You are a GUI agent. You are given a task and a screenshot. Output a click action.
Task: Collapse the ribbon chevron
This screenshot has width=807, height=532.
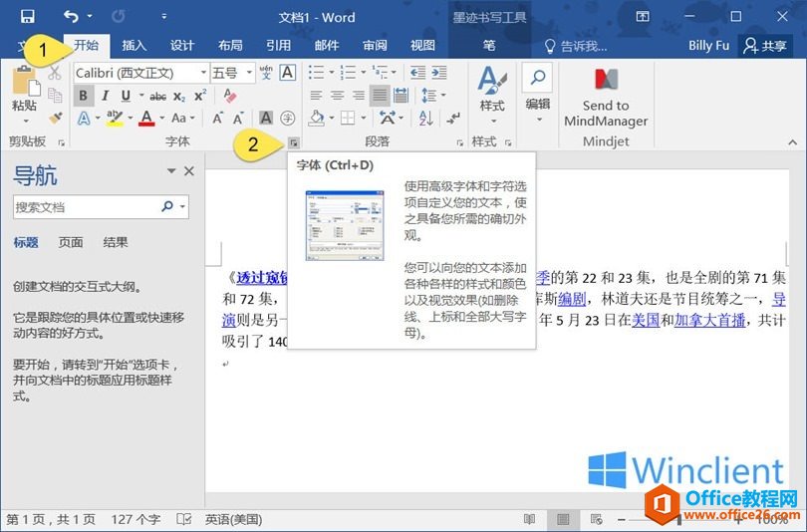click(x=793, y=142)
